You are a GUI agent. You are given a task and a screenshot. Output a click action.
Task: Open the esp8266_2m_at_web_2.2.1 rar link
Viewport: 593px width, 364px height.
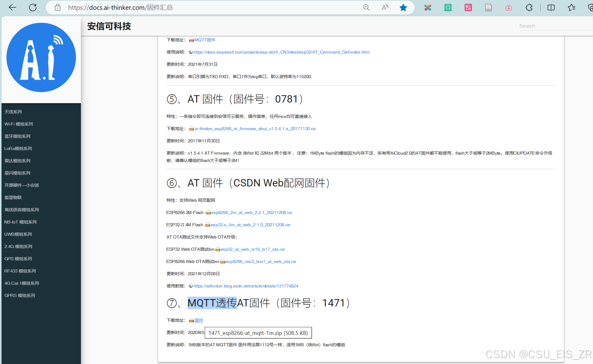[x=252, y=212]
